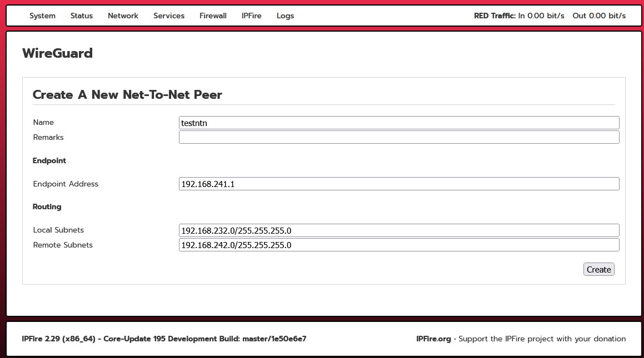Click the Remarks field label
The width and height of the screenshot is (644, 358).
click(x=48, y=137)
